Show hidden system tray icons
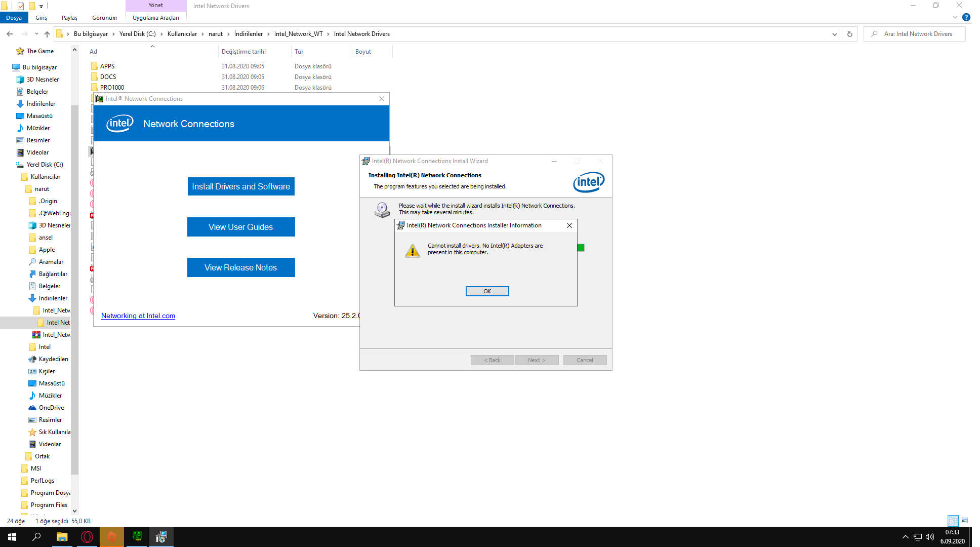Screen dimensions: 980x547 coord(906,537)
